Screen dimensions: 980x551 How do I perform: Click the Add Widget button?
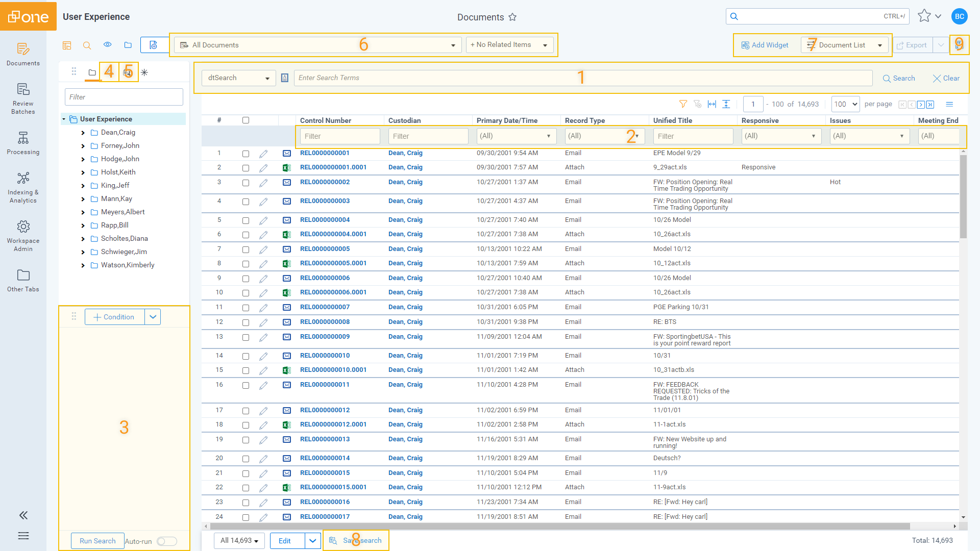pyautogui.click(x=765, y=45)
